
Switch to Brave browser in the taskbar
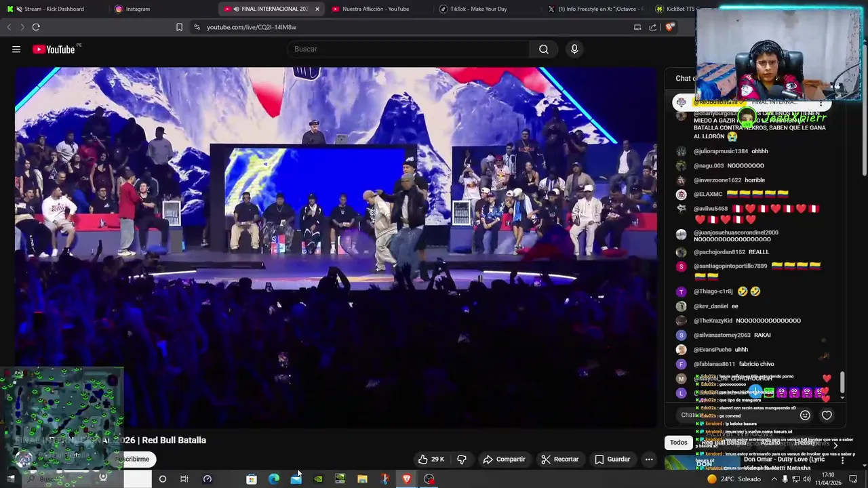point(406,479)
